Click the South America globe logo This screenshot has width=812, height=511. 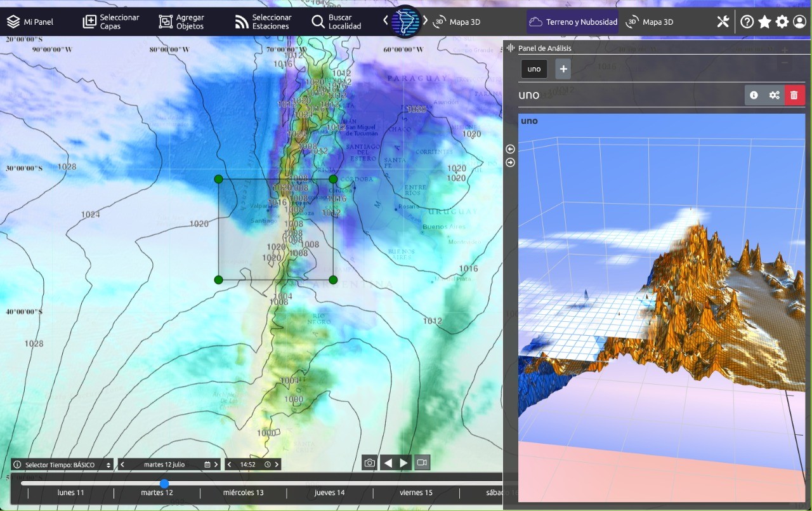coord(405,22)
